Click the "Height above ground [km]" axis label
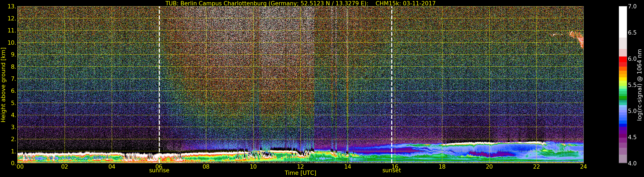This screenshot has height=177, width=644. coord(3,85)
